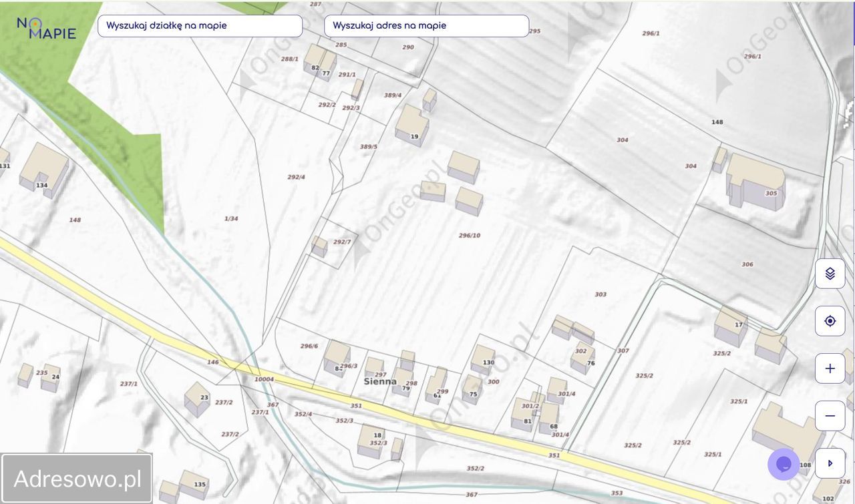
Task: Select parcel label 306
Action: 747,264
